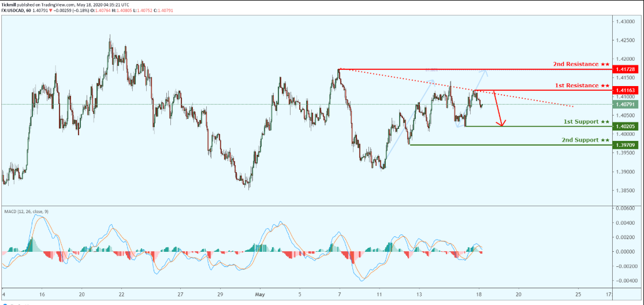Image resolution: width=644 pixels, height=305 pixels.
Task: Click the MACD (12, 26, close, 9) indicator title
Action: [x=27, y=211]
